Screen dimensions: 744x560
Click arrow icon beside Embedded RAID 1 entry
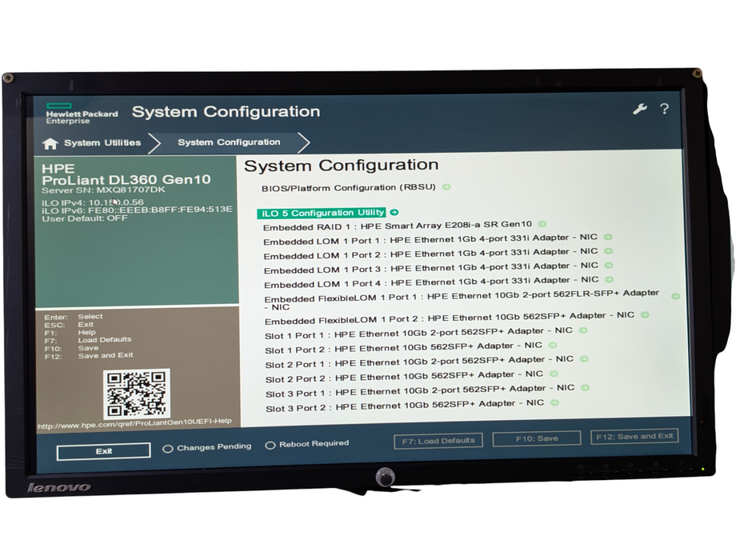(542, 223)
